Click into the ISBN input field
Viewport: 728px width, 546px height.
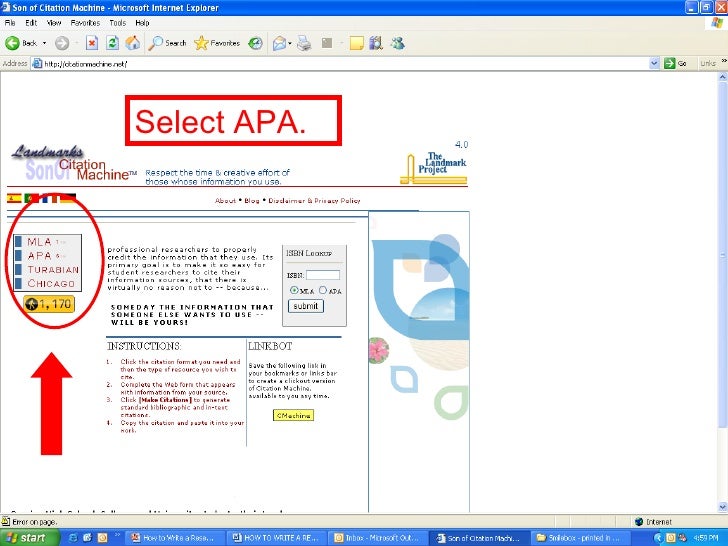323,275
